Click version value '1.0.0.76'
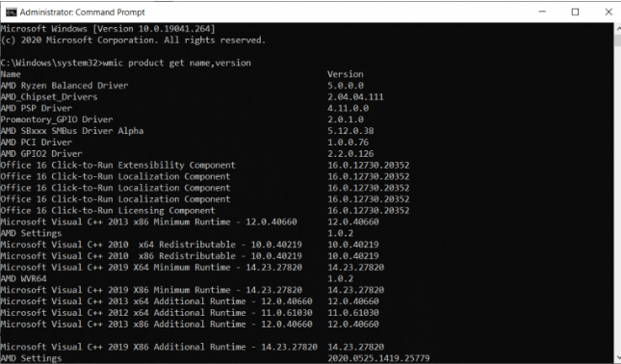The width and height of the screenshot is (621, 364). [349, 143]
